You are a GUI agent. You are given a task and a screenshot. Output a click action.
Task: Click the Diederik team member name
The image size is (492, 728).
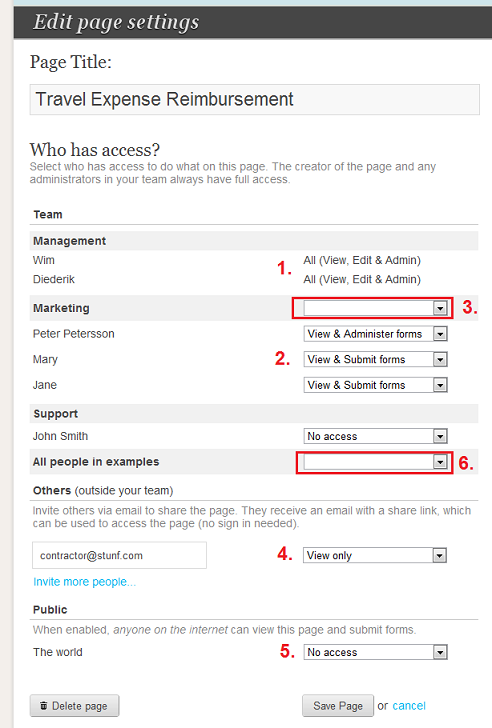pos(53,280)
